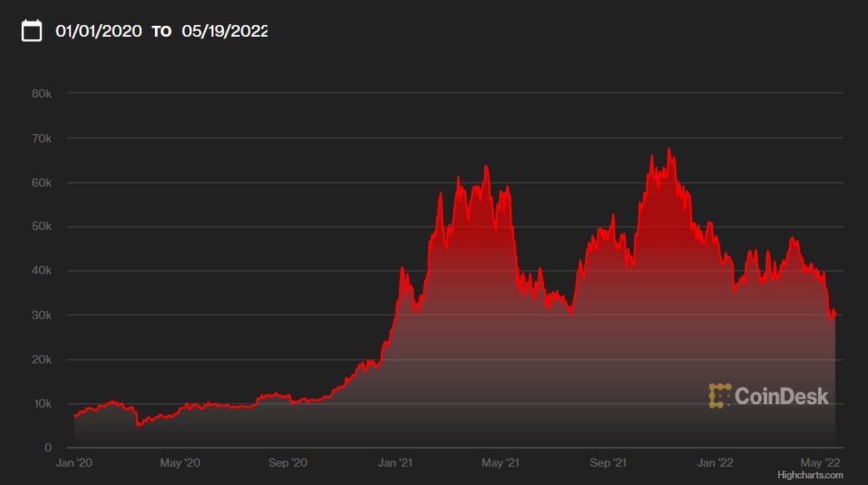
Task: Click the Jan '22 x-axis label
Action: (x=715, y=462)
